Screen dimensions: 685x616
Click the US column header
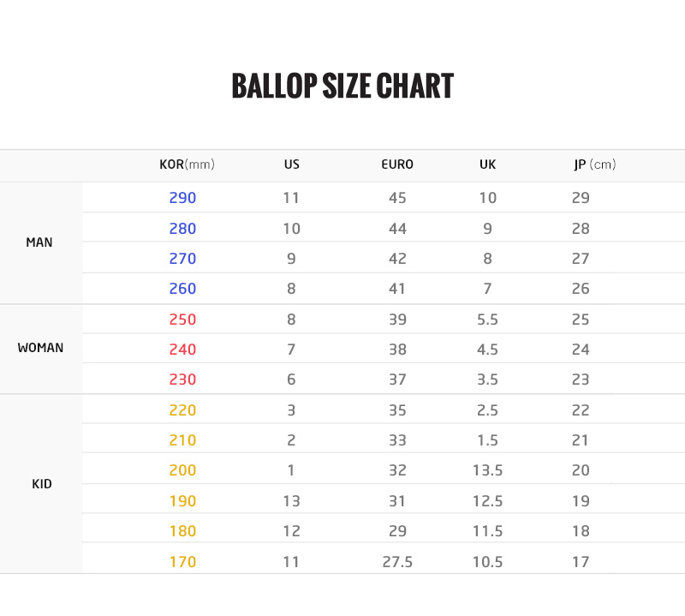pyautogui.click(x=291, y=164)
